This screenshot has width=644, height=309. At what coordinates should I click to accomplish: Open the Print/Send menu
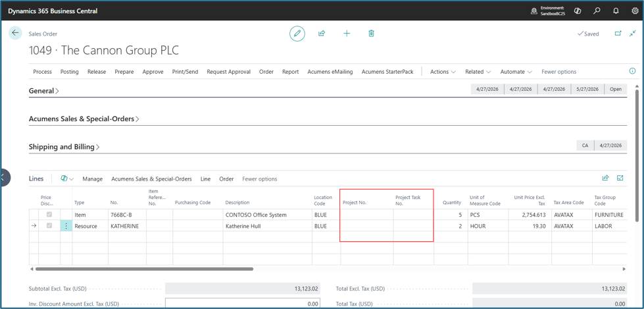coord(185,72)
